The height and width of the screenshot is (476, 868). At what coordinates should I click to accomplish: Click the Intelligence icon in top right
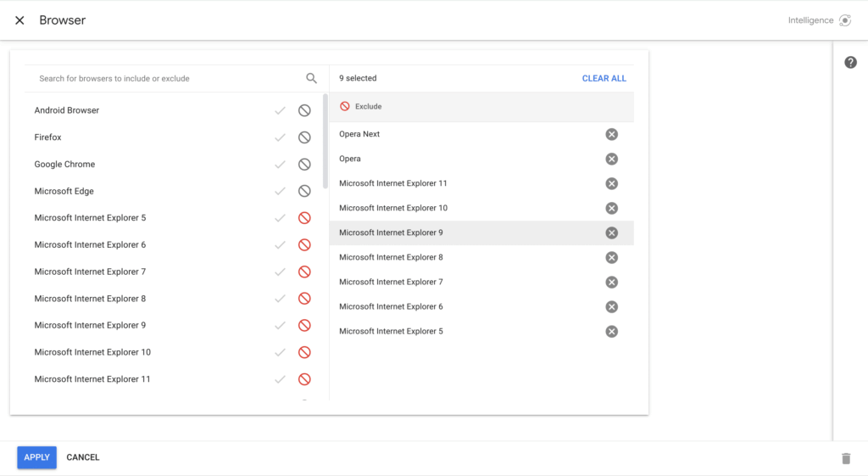pos(844,20)
